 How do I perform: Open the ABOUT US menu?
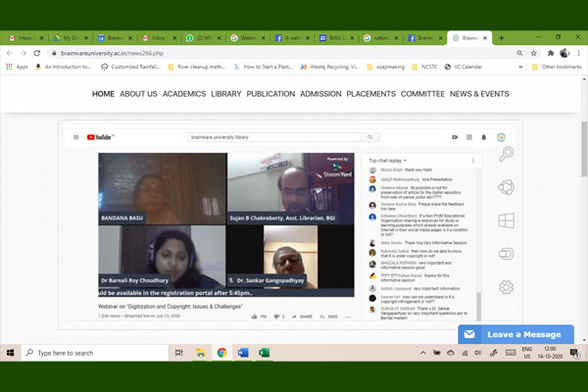click(x=138, y=94)
